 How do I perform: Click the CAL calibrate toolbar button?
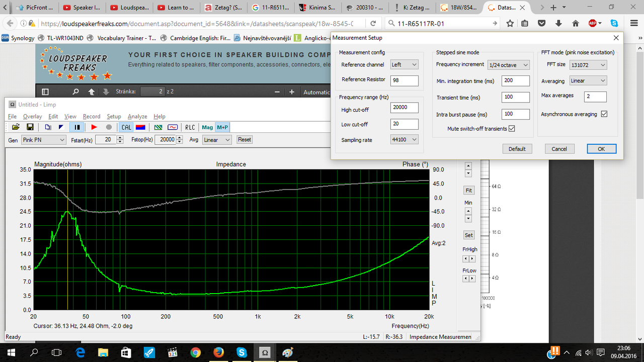point(126,127)
